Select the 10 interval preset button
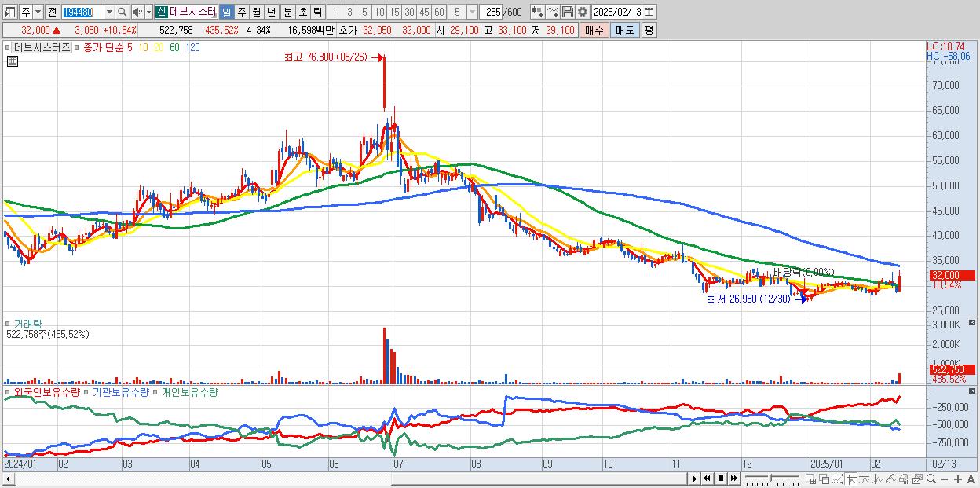Viewport: 980px width, 488px height. [x=380, y=12]
